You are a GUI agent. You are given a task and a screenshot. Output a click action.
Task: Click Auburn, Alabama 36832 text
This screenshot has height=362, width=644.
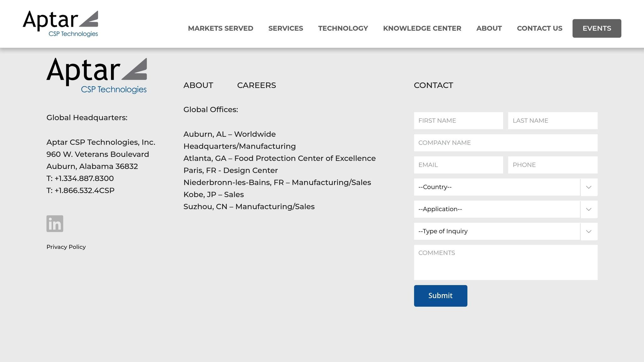[x=92, y=167]
